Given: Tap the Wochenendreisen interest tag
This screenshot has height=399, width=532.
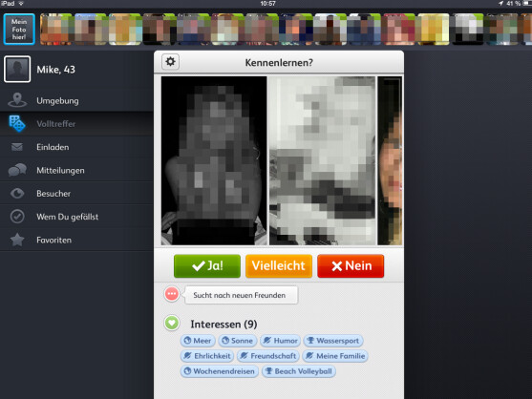Looking at the screenshot, I should tap(220, 371).
